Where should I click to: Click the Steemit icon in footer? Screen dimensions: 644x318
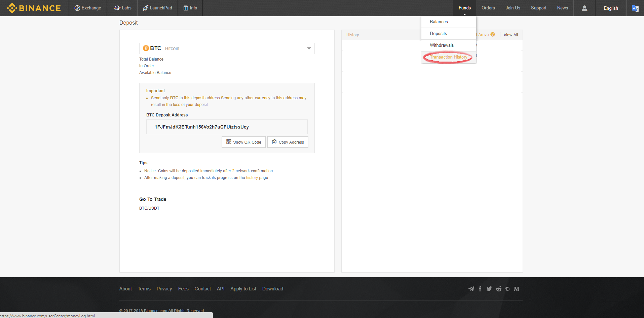[x=507, y=289]
